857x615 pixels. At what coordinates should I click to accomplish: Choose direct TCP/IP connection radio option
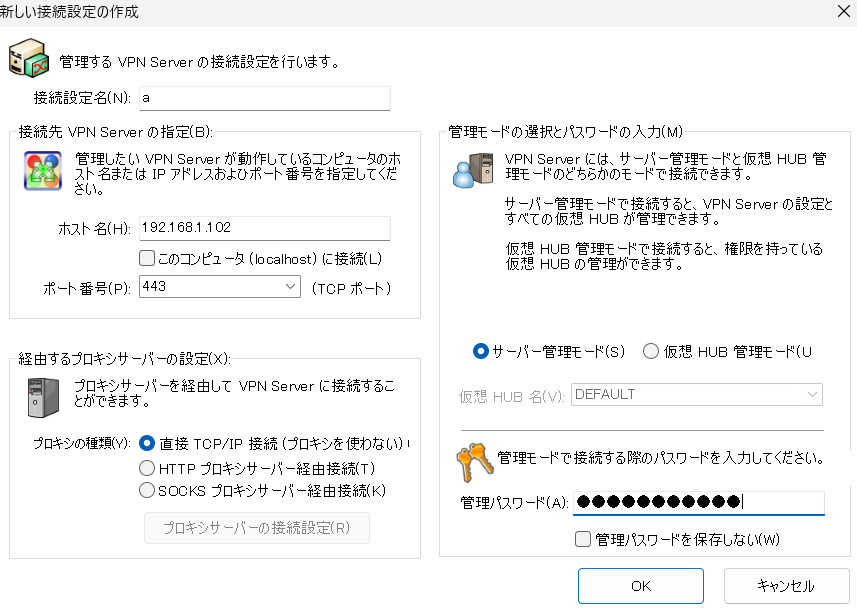(x=146, y=443)
